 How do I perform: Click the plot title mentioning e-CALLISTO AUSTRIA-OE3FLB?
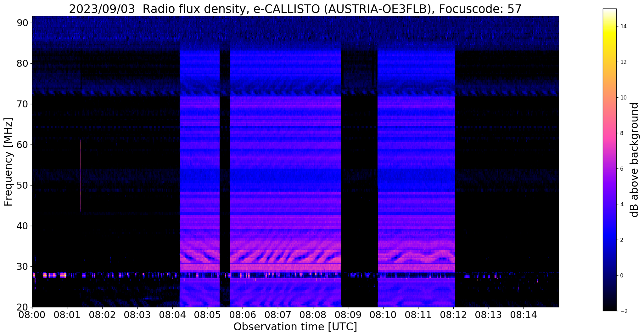[295, 9]
